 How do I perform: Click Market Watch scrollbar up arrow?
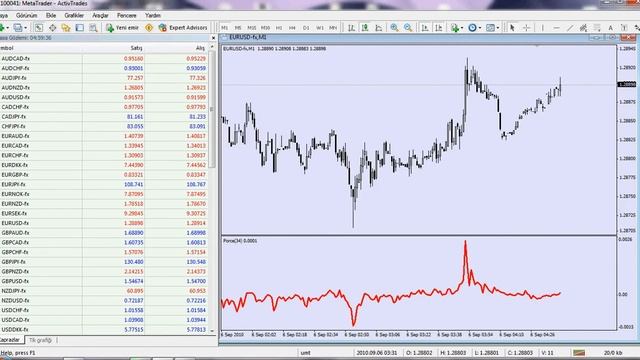click(x=212, y=47)
